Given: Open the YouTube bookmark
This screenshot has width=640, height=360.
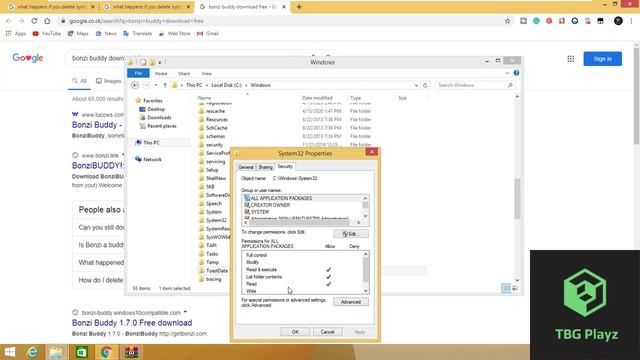Looking at the screenshot, I should pyautogui.click(x=47, y=33).
